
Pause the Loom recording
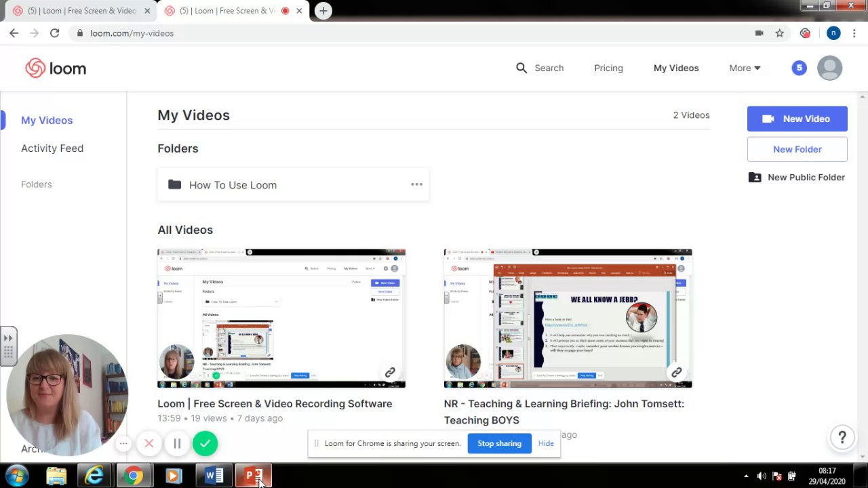click(x=177, y=444)
